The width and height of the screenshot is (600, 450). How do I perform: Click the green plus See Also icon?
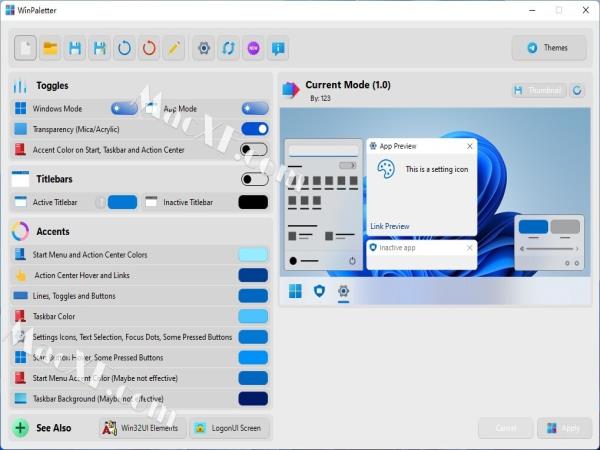pyautogui.click(x=20, y=428)
